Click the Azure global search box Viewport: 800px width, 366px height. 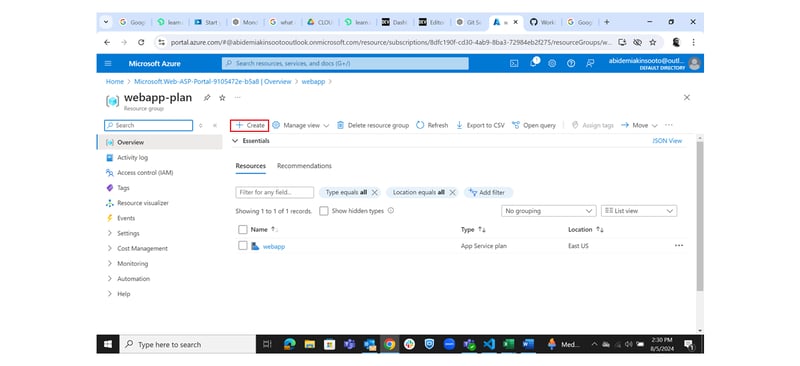345,63
